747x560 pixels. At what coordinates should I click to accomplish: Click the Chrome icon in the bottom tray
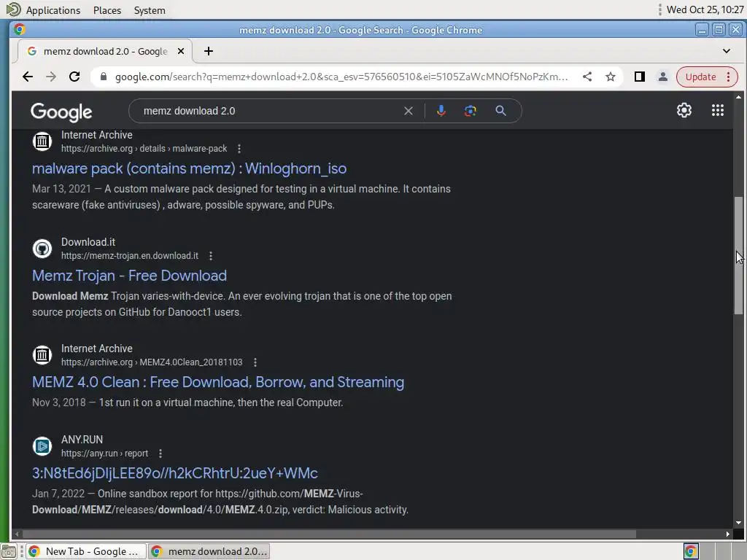[691, 551]
